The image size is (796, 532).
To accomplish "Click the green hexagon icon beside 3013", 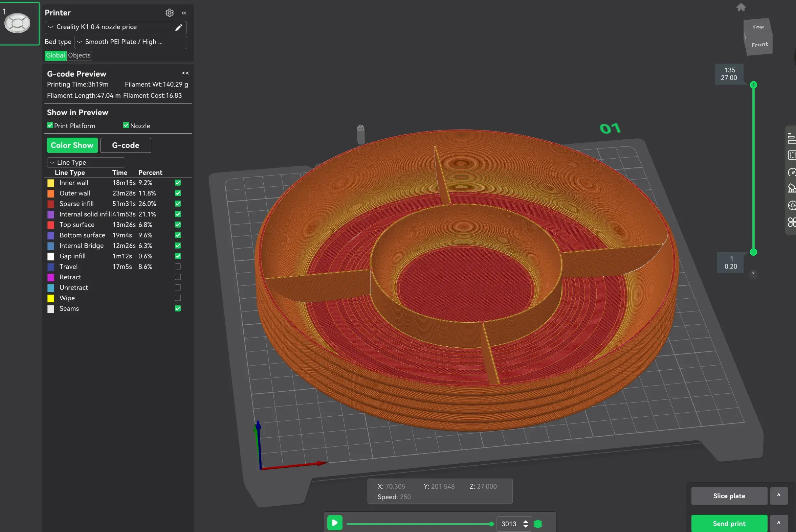I will pos(538,524).
